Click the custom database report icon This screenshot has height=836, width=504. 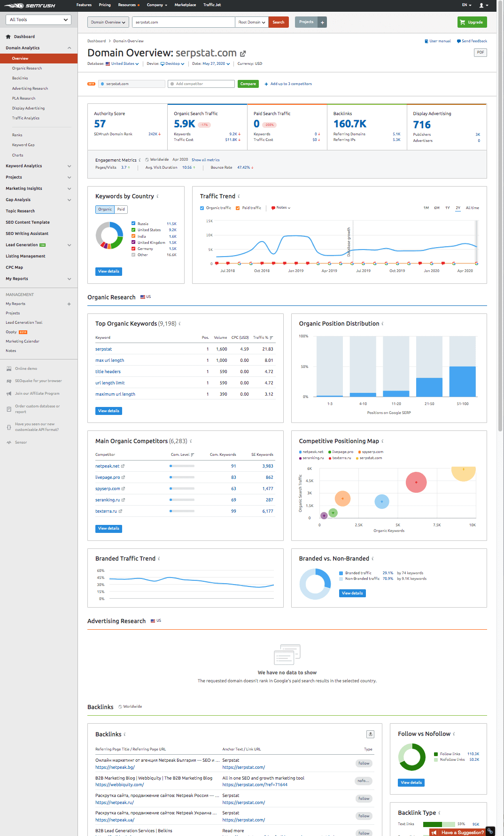(x=9, y=409)
